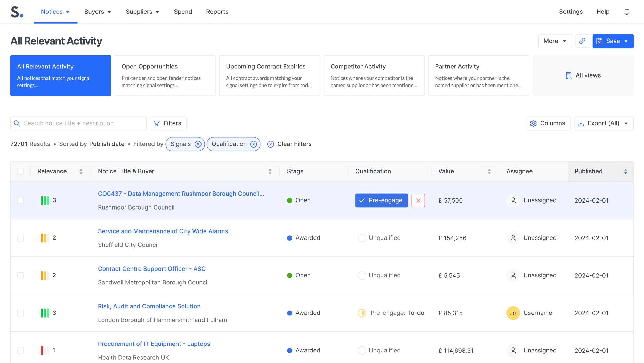Click the red X reject qualification button
Viewport: 644px width, 363px height.
(418, 200)
